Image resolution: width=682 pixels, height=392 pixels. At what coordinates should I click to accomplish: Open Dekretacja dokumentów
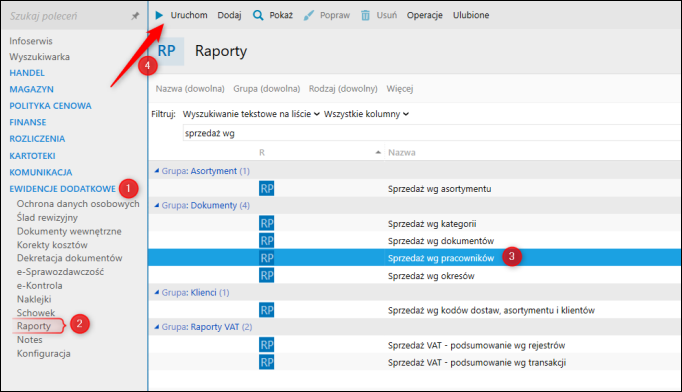coord(70,258)
